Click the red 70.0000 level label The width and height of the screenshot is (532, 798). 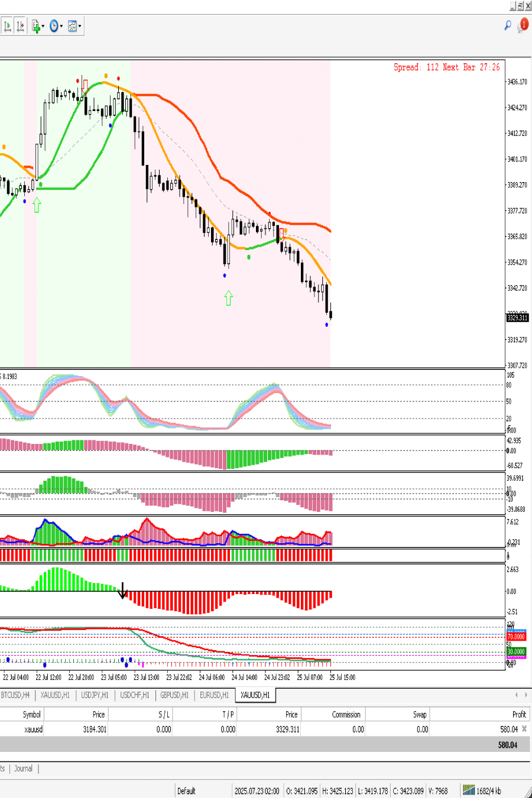pyautogui.click(x=516, y=637)
